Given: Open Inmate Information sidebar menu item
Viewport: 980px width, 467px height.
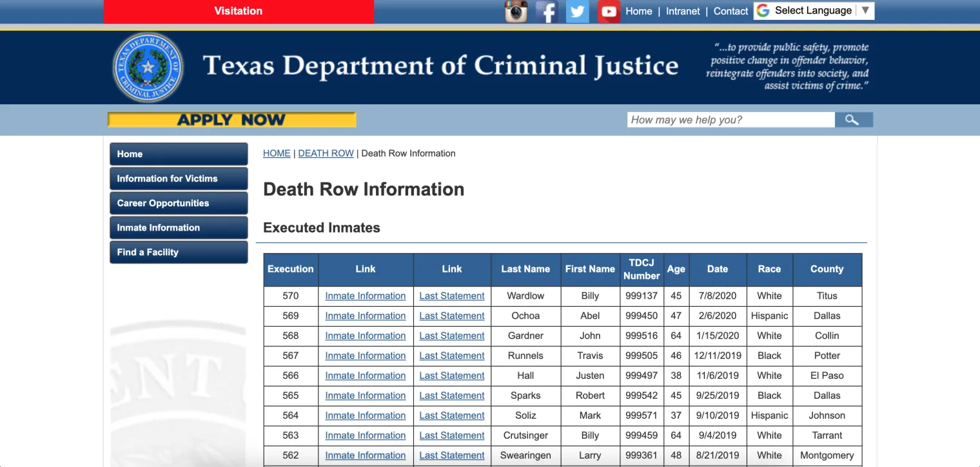Looking at the screenshot, I should click(179, 227).
